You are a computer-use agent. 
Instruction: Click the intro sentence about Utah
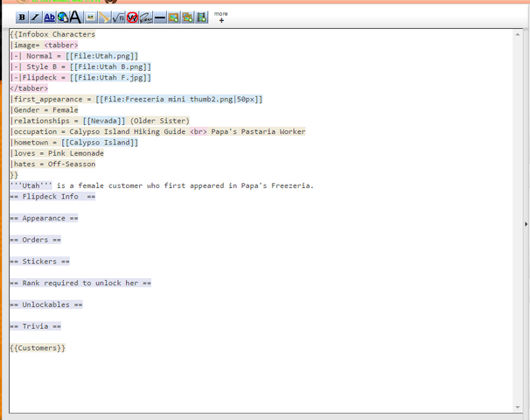pyautogui.click(x=162, y=185)
